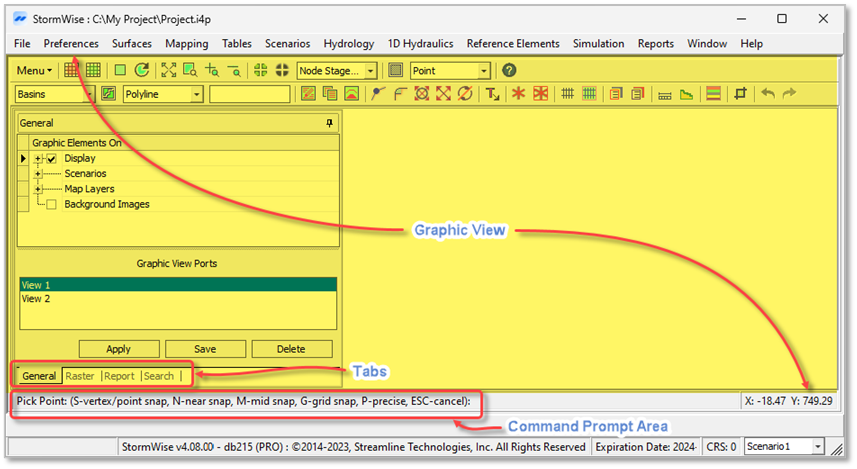Select the text tool icon

point(492,94)
